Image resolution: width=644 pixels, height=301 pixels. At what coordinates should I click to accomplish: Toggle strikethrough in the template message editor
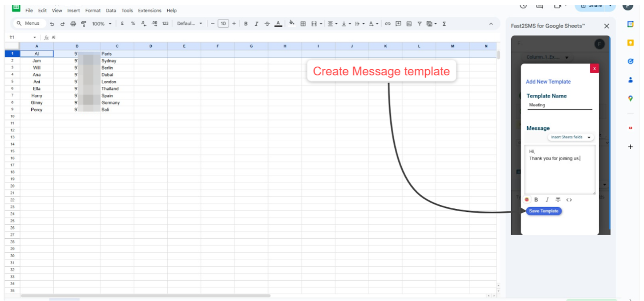[558, 200]
